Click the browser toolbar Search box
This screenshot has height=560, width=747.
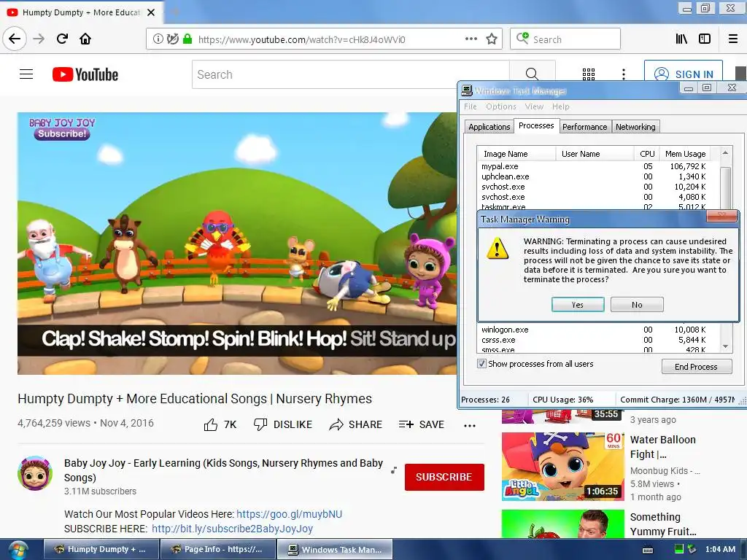pos(565,39)
